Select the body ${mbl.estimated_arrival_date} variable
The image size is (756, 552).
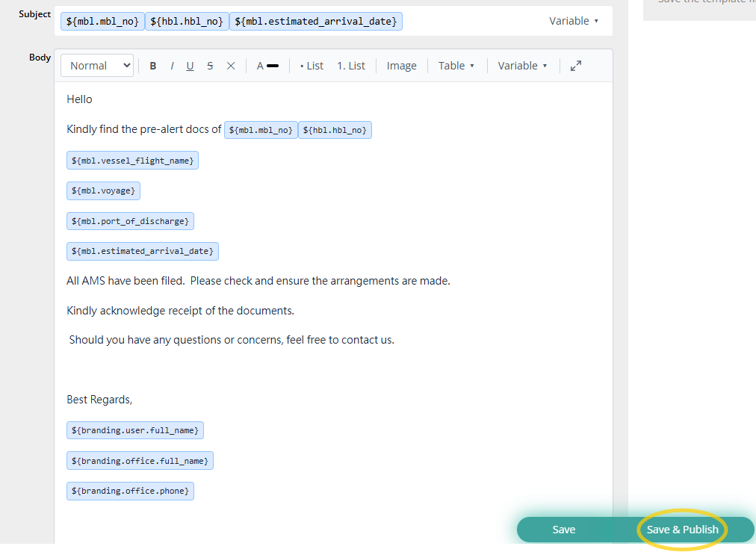point(143,251)
